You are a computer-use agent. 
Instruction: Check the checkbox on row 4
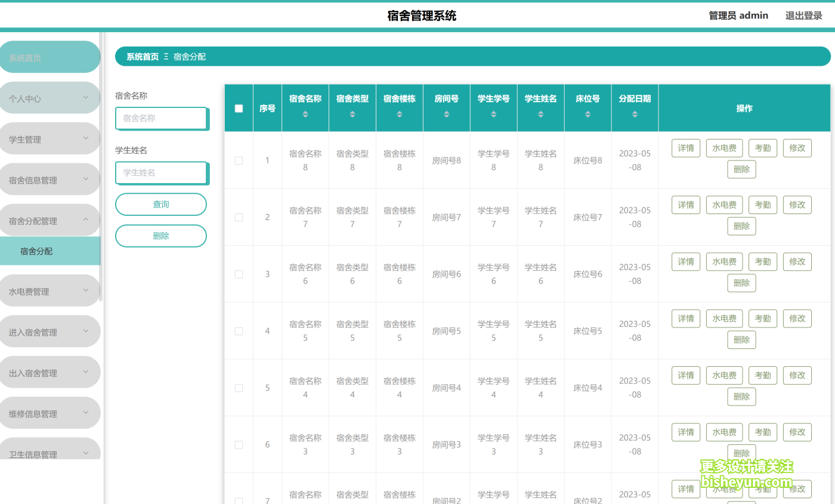pyautogui.click(x=239, y=330)
